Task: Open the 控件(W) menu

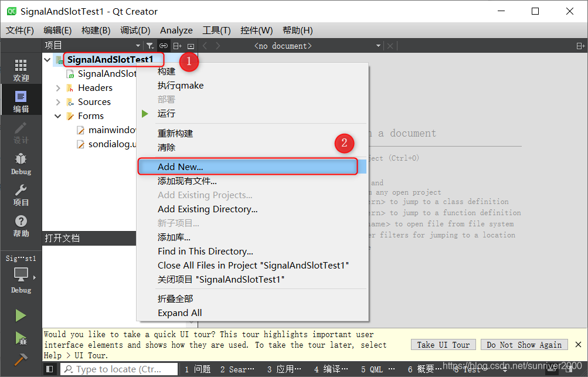Action: pyautogui.click(x=257, y=30)
